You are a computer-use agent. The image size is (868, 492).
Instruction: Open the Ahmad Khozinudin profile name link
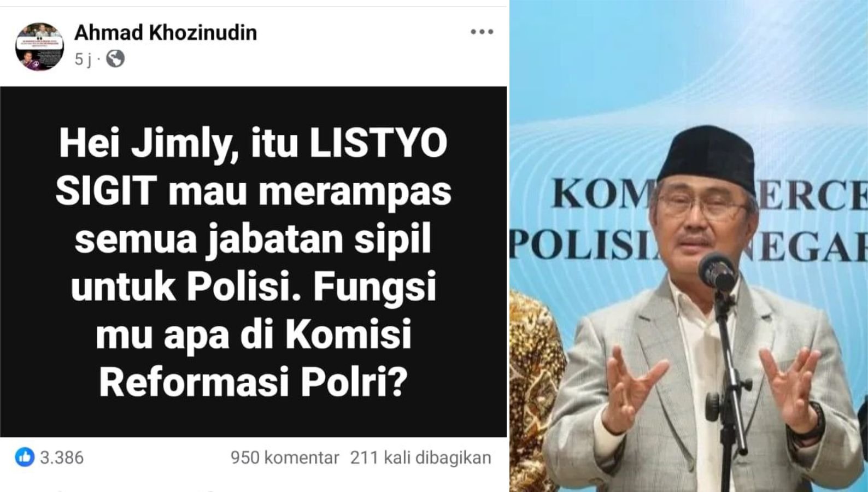pos(166,33)
